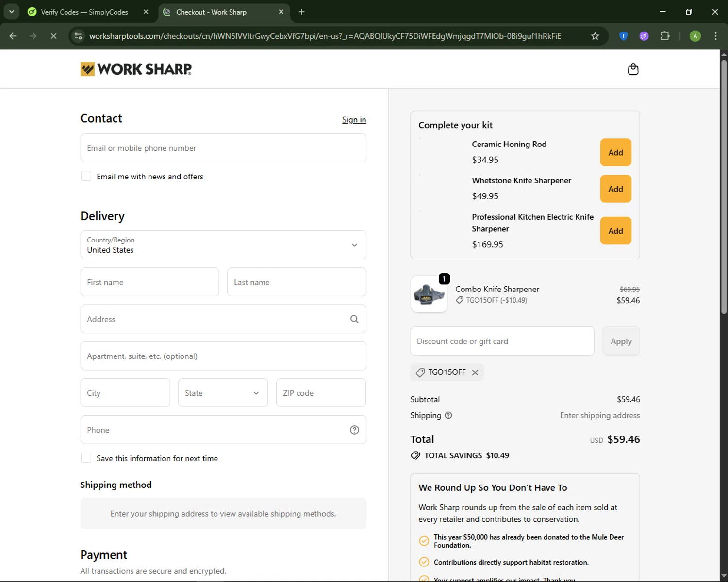728x582 pixels.
Task: Select the Checkout - Work Sharp tab
Action: pos(224,12)
